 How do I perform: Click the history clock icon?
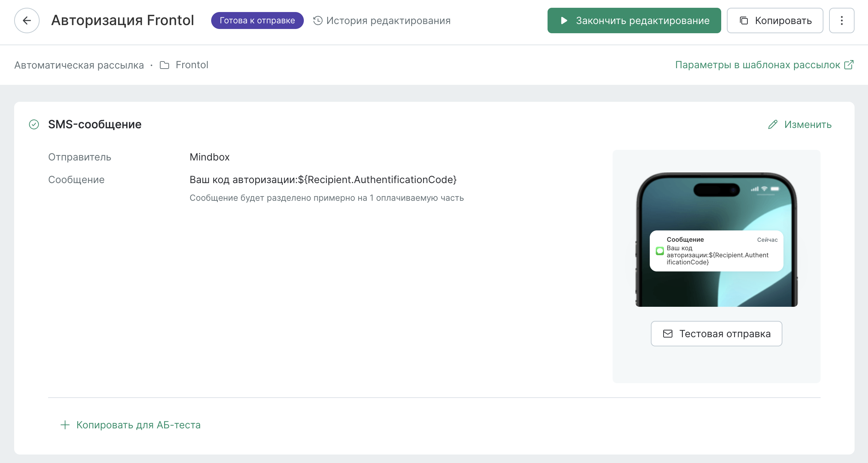[x=318, y=20]
